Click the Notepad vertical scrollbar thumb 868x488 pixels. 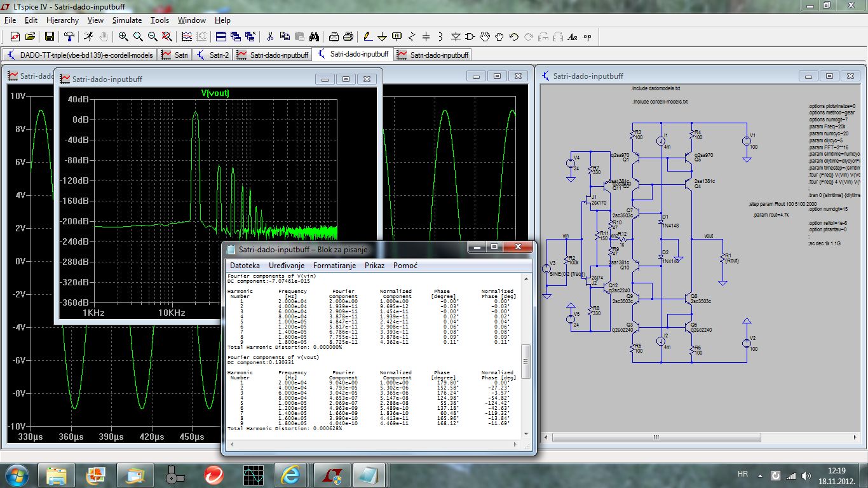click(526, 362)
